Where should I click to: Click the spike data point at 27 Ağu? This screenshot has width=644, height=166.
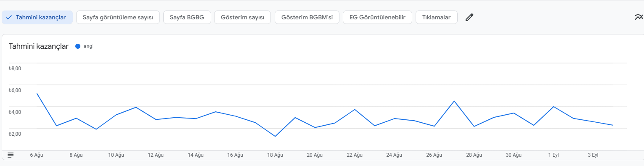point(454,101)
